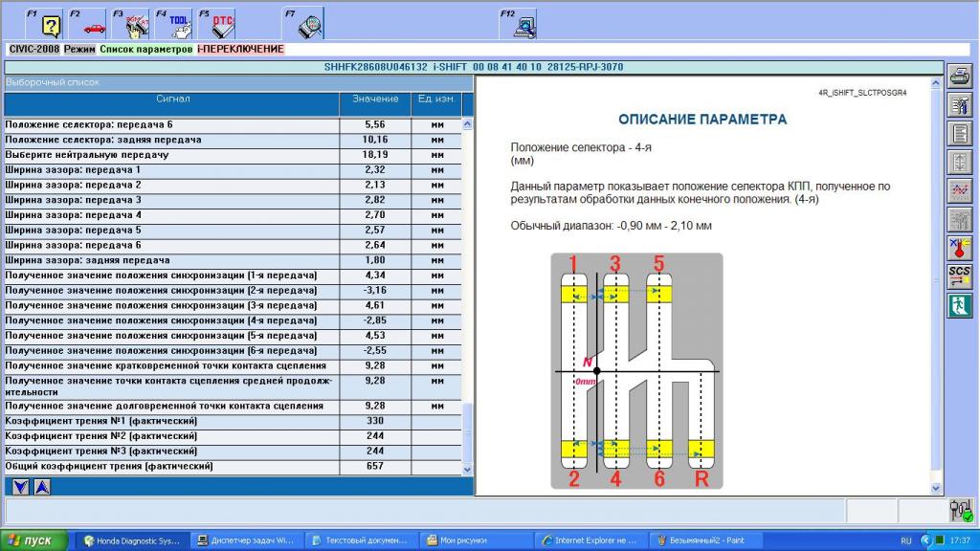Open the F3 system selection icon

click(130, 24)
